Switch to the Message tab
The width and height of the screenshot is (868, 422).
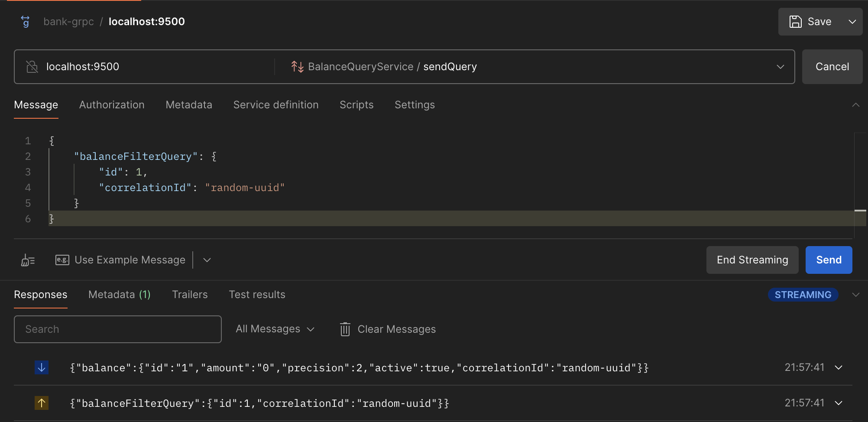(x=36, y=105)
